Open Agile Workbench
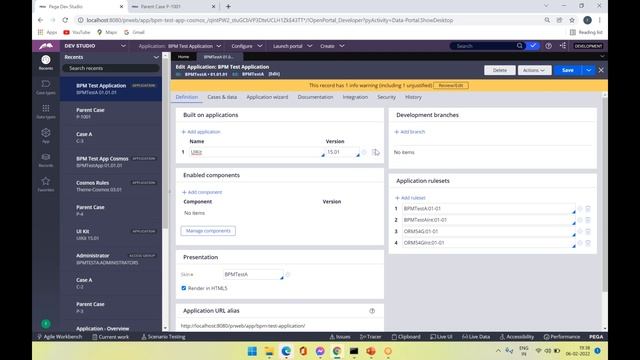640x360 pixels. click(x=60, y=337)
